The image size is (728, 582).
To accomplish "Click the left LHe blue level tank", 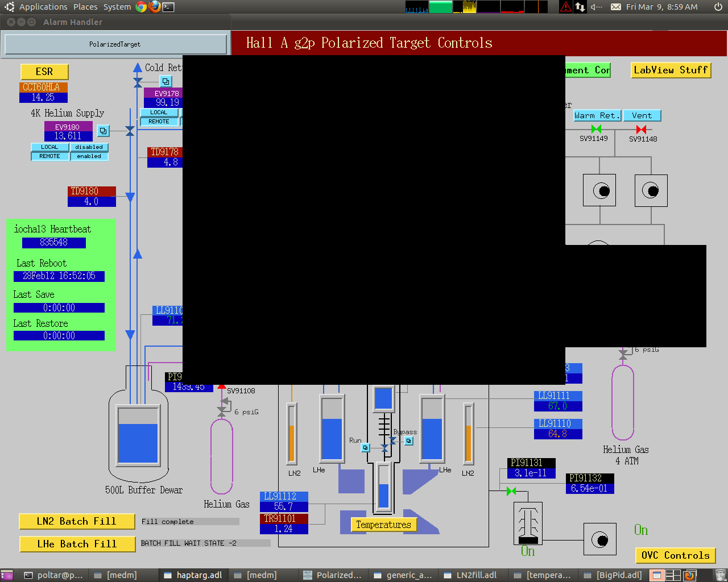I will tap(332, 429).
